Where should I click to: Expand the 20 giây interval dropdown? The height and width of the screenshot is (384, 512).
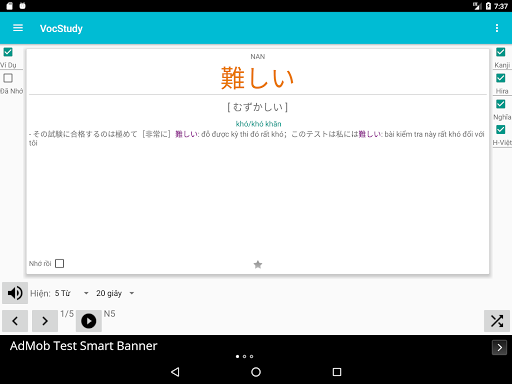pos(115,293)
